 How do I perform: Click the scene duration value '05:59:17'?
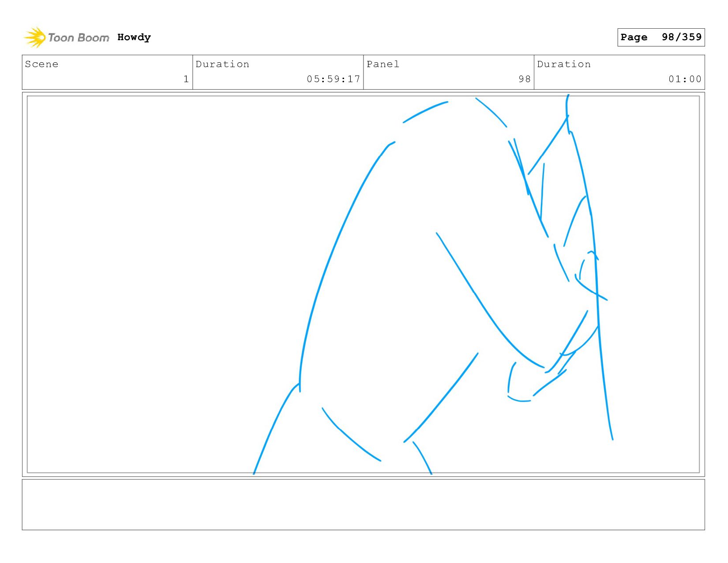pyautogui.click(x=334, y=79)
